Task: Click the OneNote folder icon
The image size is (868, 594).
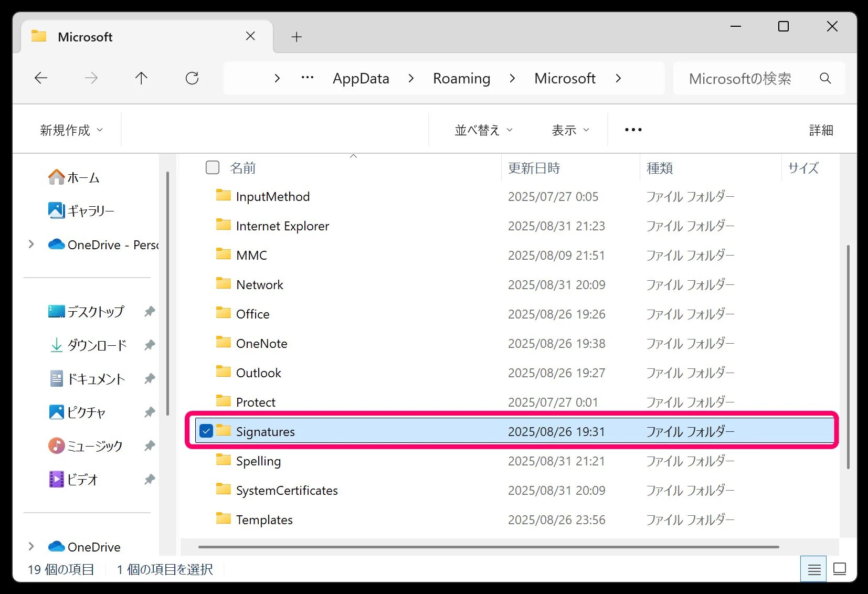Action: tap(224, 343)
